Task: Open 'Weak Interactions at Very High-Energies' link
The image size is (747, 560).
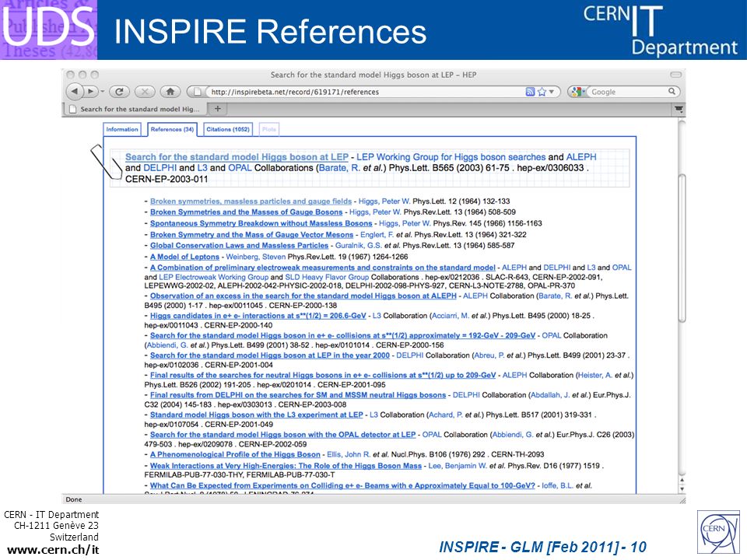Action: point(286,465)
